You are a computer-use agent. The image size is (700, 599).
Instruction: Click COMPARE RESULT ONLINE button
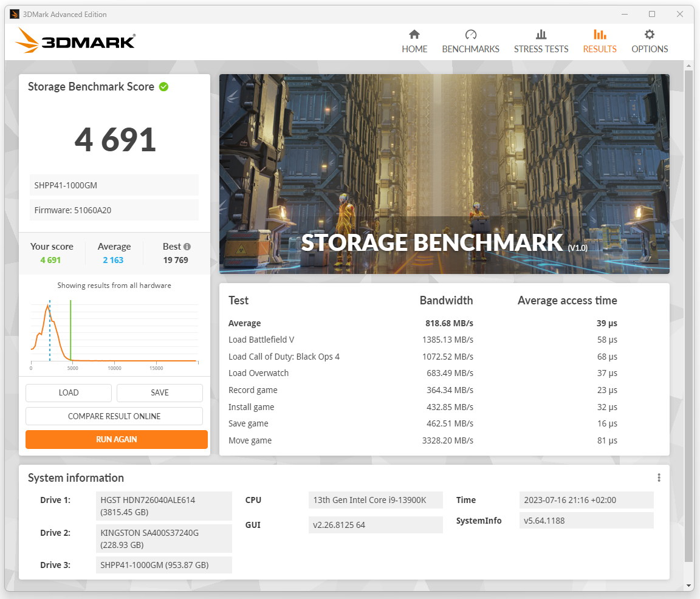[x=114, y=416]
